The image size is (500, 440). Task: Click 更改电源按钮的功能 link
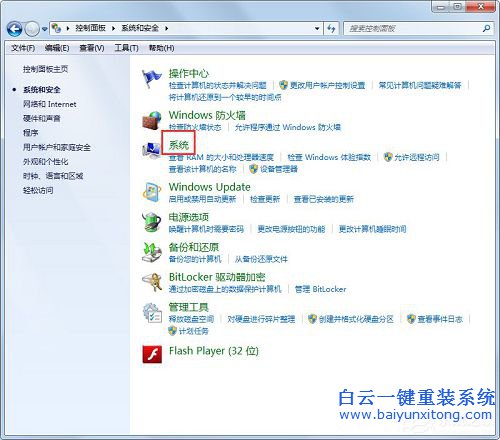291,229
